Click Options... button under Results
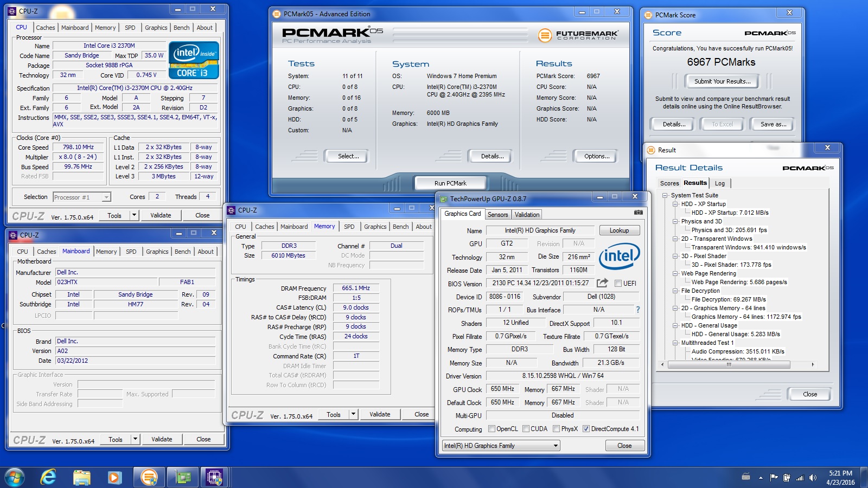Viewport: 868px width, 488px height. [597, 156]
